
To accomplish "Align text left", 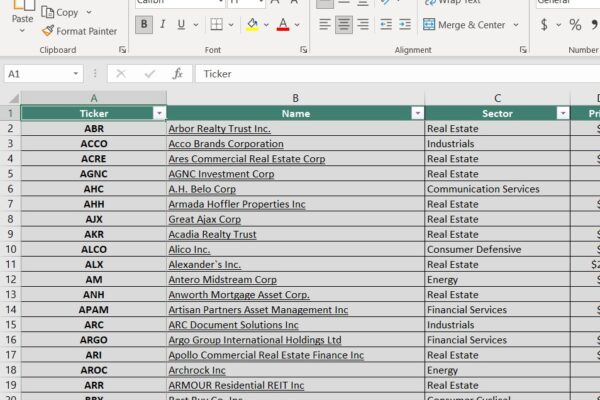I will pyautogui.click(x=324, y=24).
